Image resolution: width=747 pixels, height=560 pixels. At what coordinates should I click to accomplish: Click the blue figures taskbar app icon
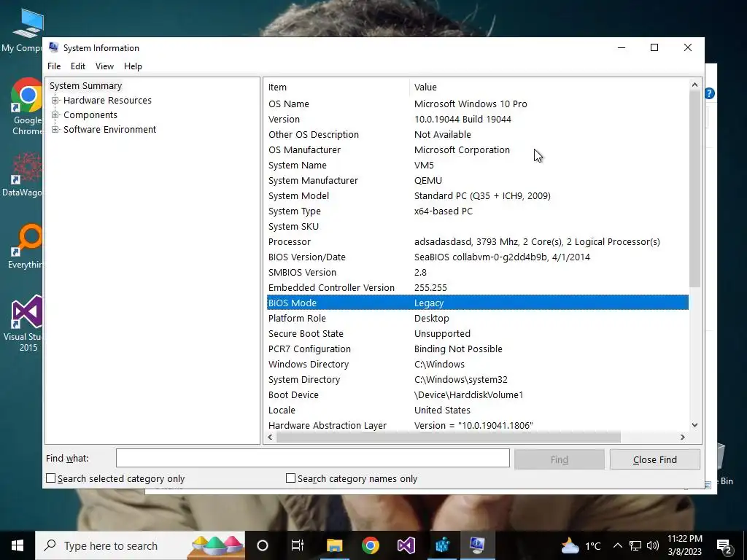[442, 545]
